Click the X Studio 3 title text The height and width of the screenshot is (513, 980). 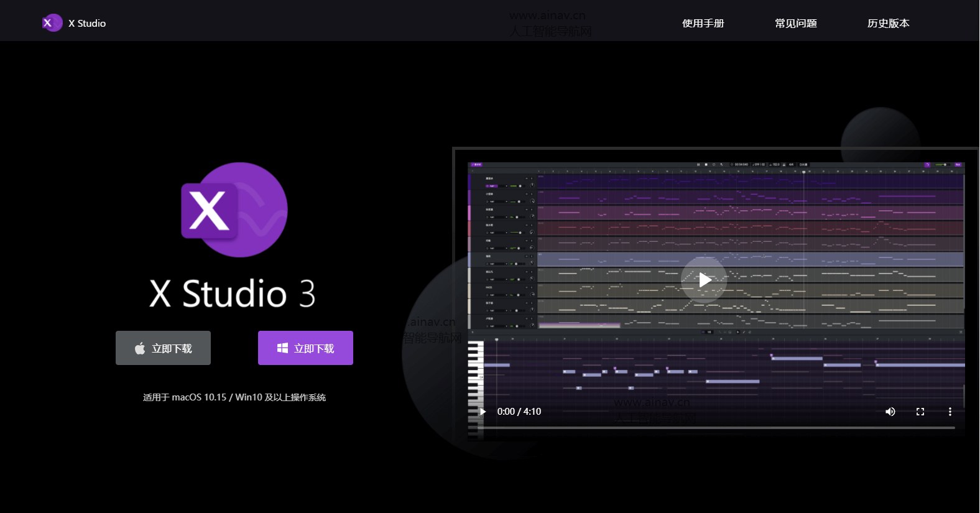(233, 293)
